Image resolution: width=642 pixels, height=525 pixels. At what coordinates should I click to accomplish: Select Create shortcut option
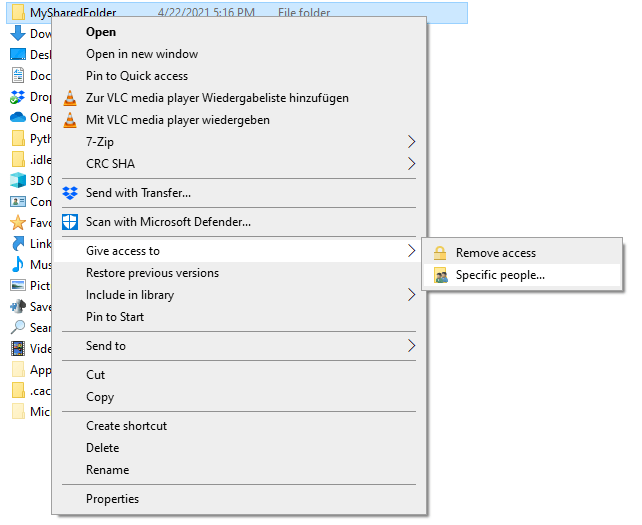click(126, 426)
